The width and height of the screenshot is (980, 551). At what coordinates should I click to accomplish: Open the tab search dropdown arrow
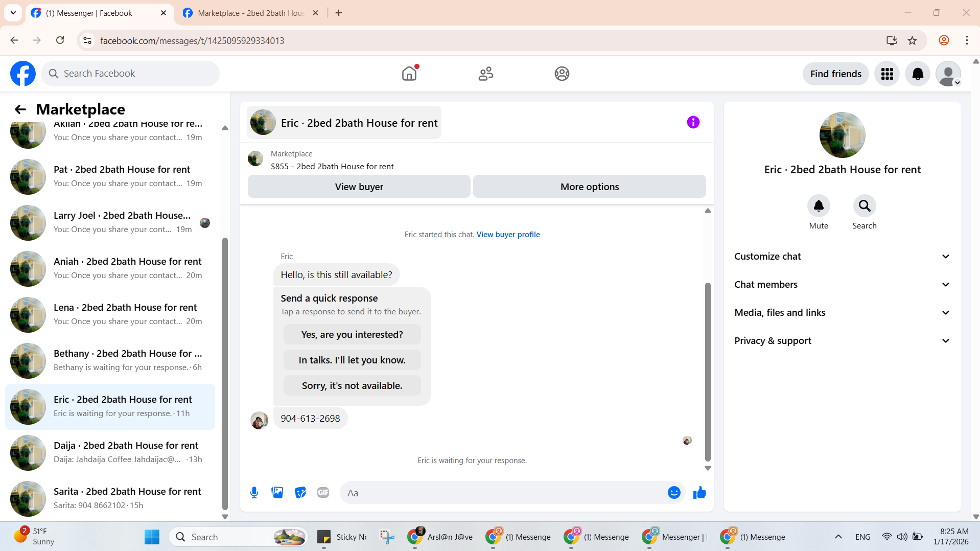13,13
